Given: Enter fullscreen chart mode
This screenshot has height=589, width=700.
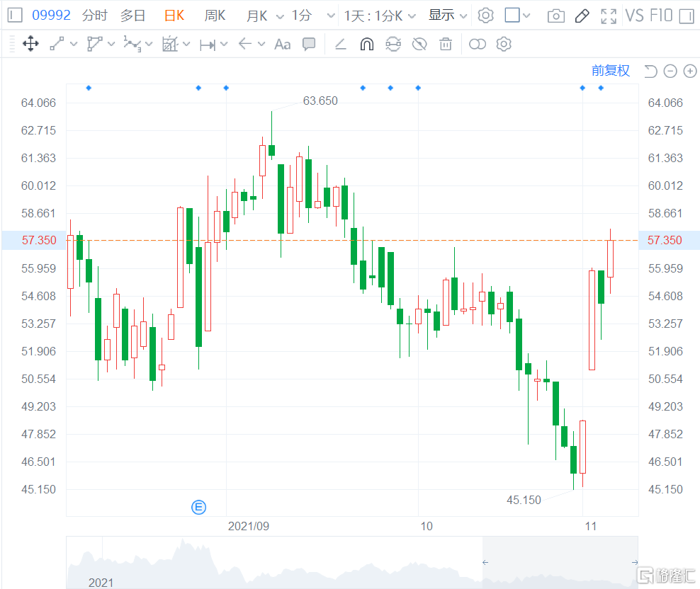Looking at the screenshot, I should (x=608, y=16).
